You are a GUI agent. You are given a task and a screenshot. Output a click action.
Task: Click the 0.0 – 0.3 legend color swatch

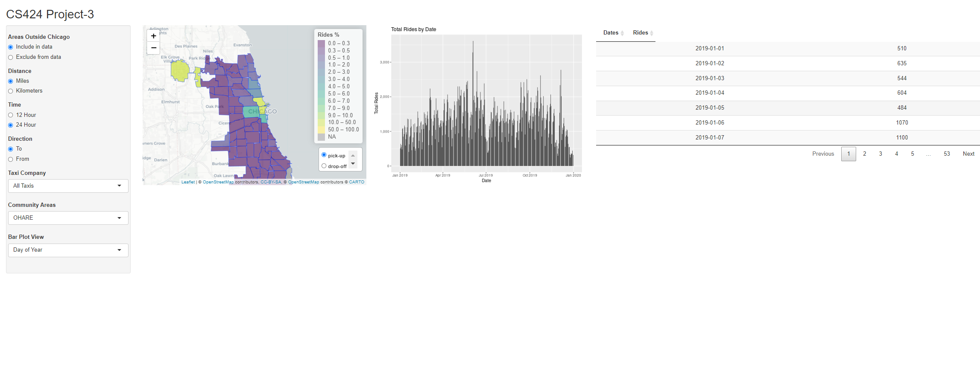321,44
